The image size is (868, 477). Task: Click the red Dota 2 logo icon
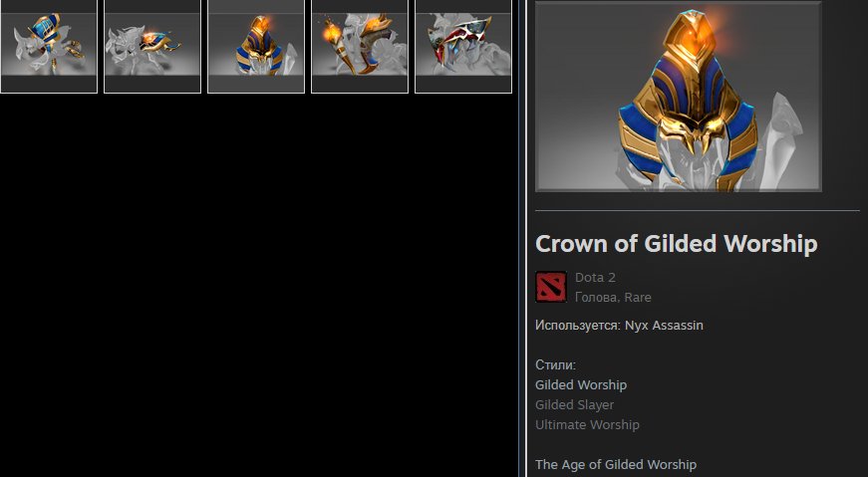point(551,287)
